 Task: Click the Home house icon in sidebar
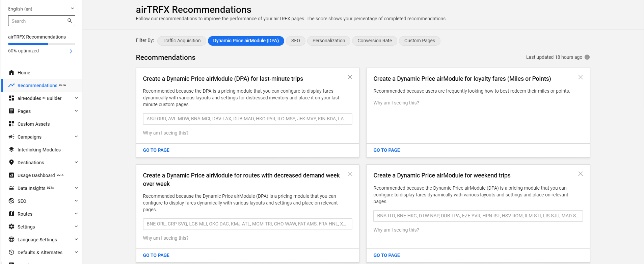pyautogui.click(x=11, y=72)
